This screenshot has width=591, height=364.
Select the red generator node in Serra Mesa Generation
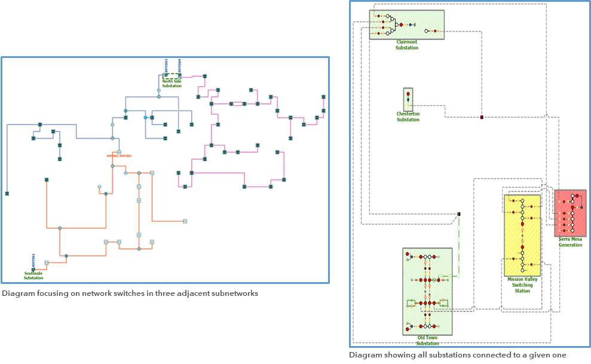pyautogui.click(x=577, y=195)
